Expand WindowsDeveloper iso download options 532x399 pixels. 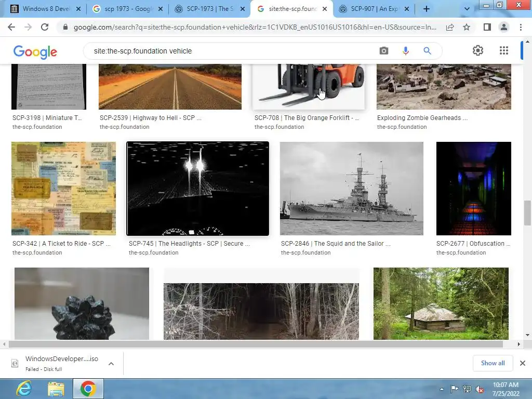click(111, 363)
